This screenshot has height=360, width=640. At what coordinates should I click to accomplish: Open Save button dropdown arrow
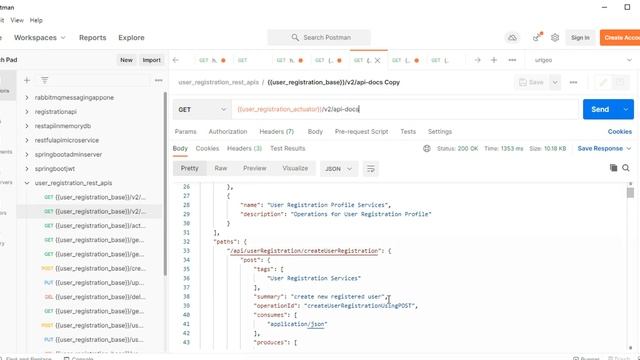coord(555,82)
